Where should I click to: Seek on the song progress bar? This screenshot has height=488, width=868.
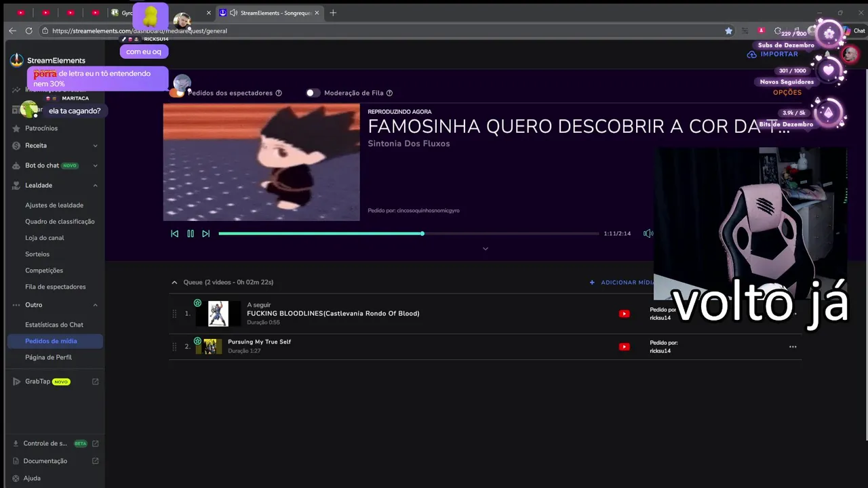(408, 233)
